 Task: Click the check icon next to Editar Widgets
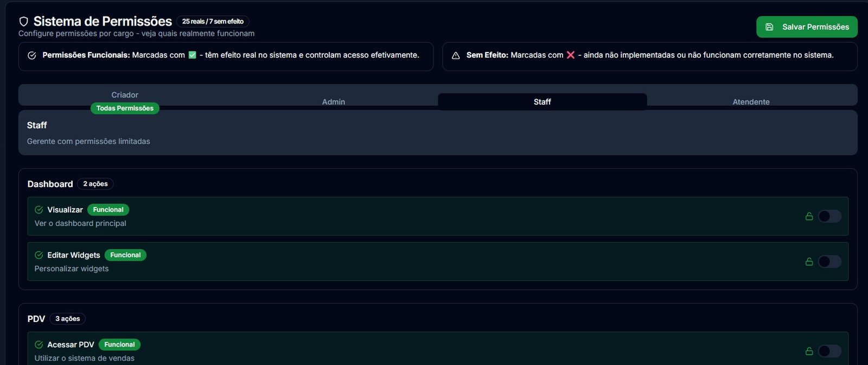tap(39, 255)
